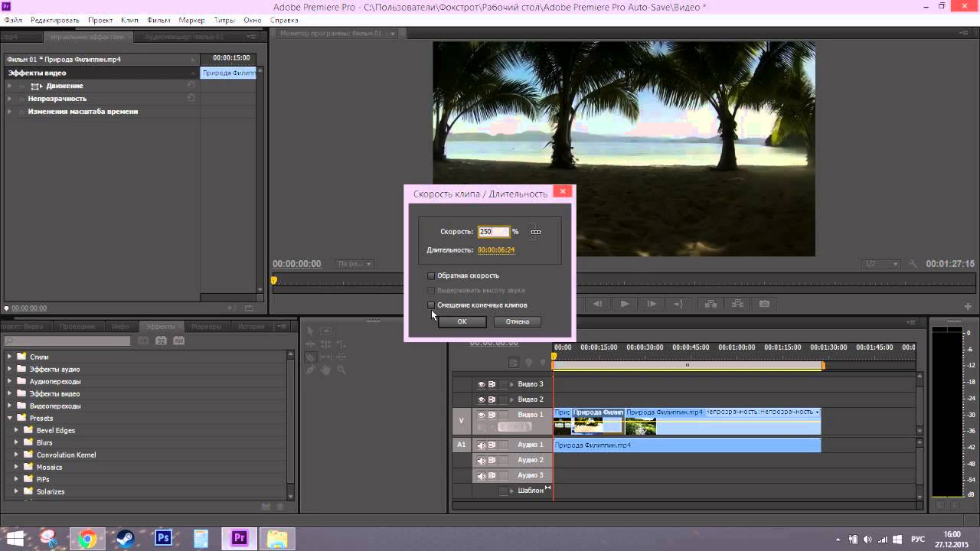Open Steam from the taskbar

tap(125, 539)
